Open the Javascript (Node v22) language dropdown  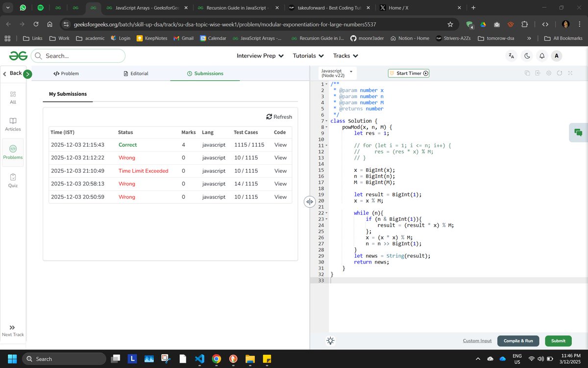337,73
